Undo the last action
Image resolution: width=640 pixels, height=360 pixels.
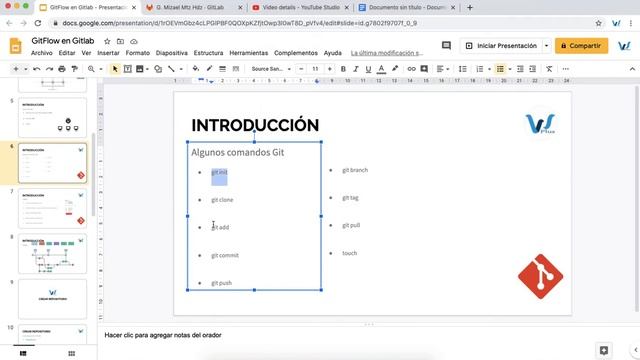[x=37, y=69]
